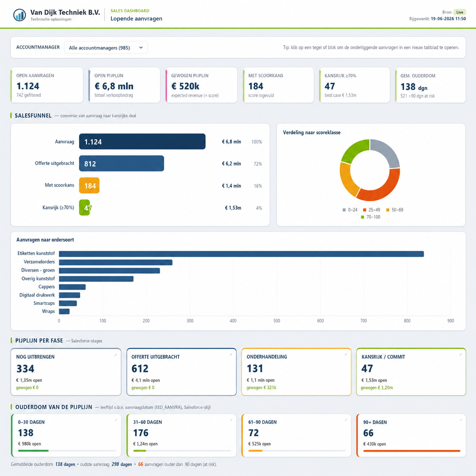
Task: Click open-arrow icon on Kansrijk / Commit card
Action: (x=460, y=355)
